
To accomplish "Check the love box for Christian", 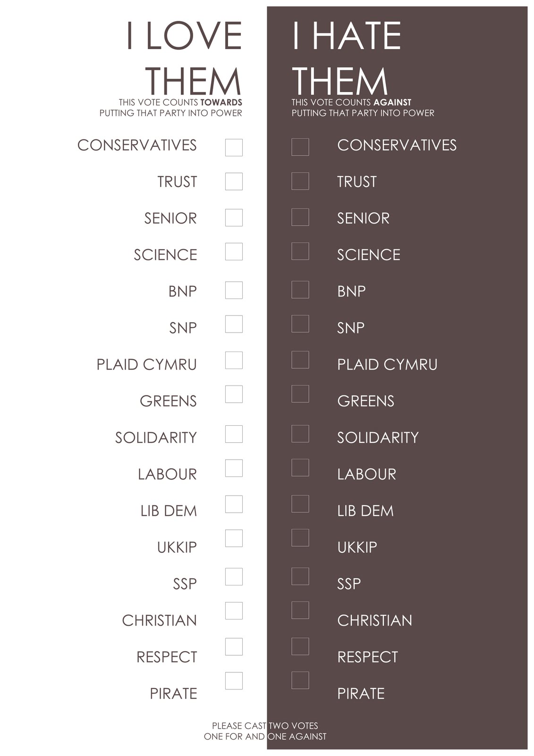I will coord(234,611).
